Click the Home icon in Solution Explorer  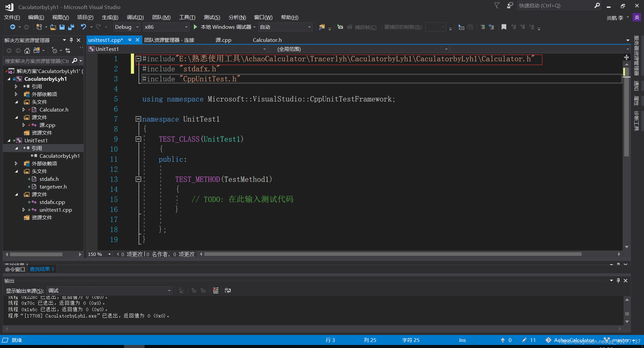[27, 51]
